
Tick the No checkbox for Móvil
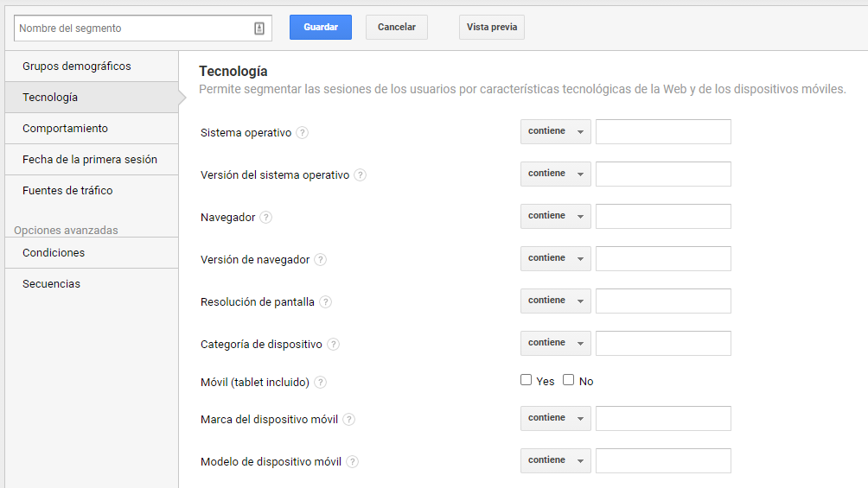point(569,379)
